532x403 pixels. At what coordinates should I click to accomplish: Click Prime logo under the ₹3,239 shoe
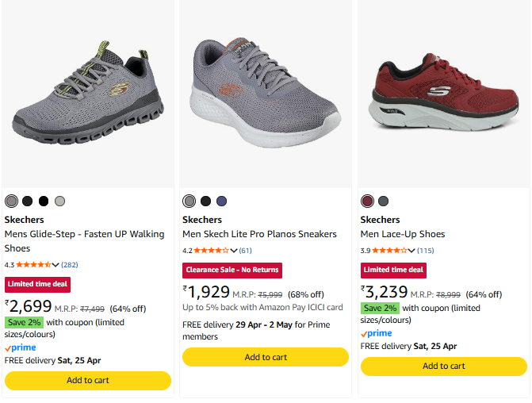[376, 333]
